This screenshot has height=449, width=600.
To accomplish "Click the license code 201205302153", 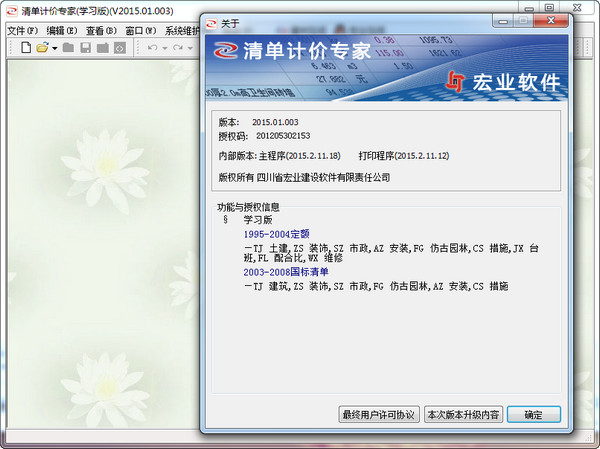I will [x=283, y=136].
